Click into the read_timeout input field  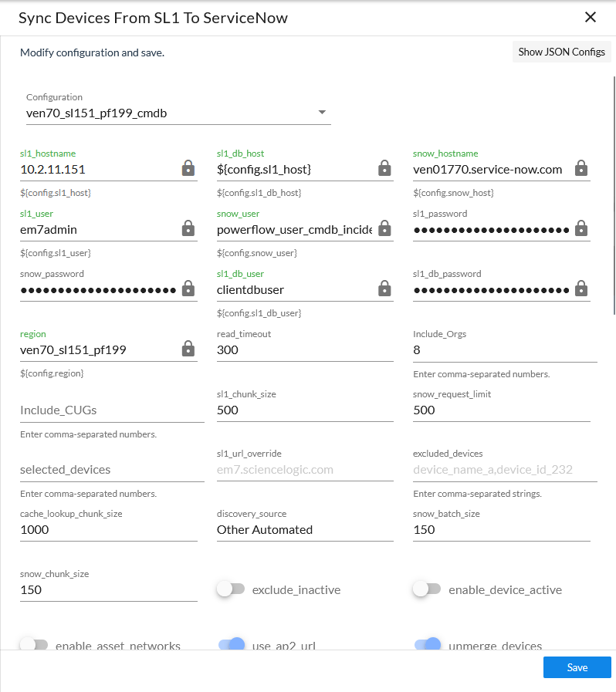click(x=304, y=350)
